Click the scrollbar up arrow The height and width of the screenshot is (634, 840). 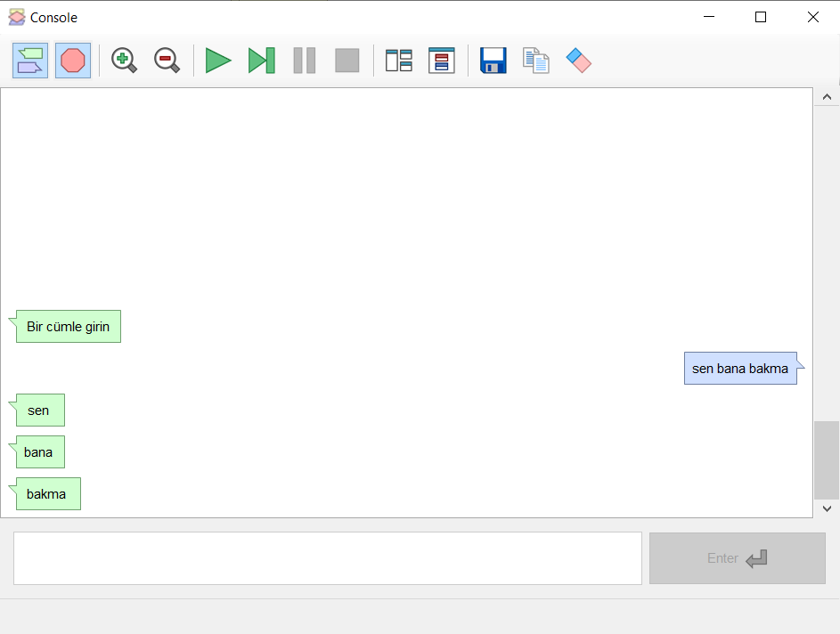click(827, 97)
